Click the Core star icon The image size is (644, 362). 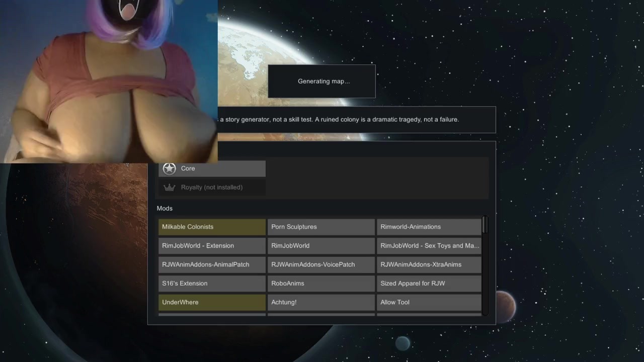pyautogui.click(x=170, y=168)
